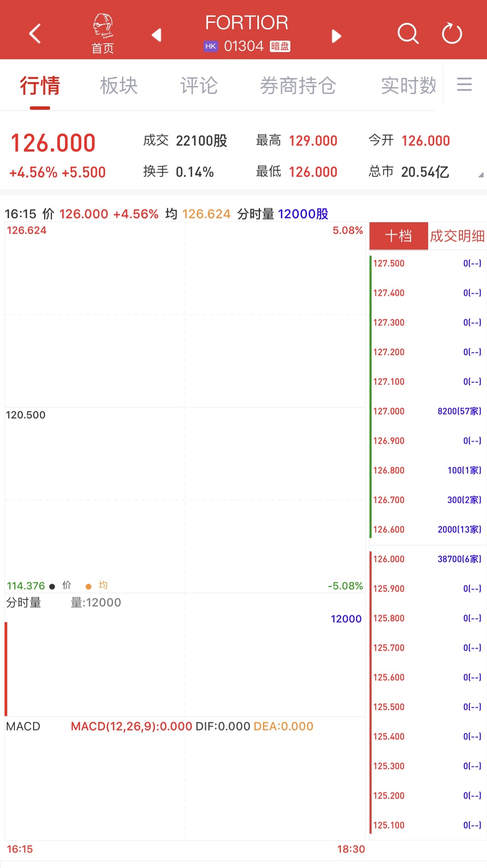Viewport: 487px width, 868px height.
Task: Select the 127.000 ask price row
Action: (427, 411)
